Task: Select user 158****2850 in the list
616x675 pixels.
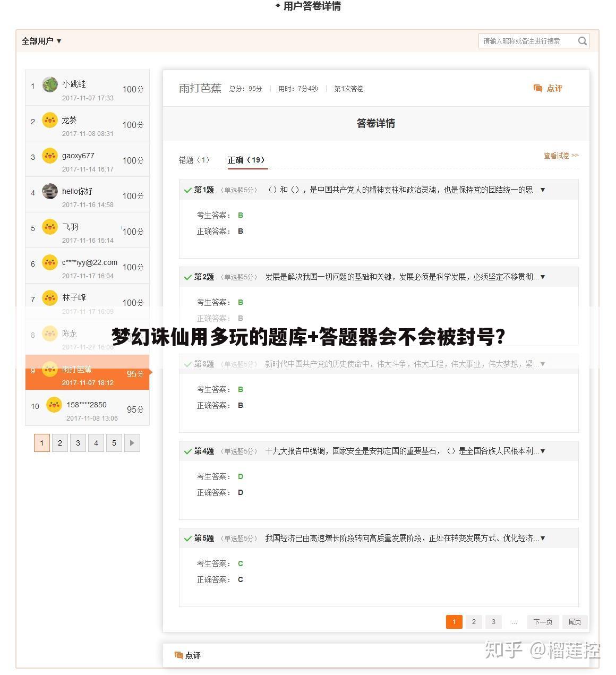Action: tap(87, 408)
